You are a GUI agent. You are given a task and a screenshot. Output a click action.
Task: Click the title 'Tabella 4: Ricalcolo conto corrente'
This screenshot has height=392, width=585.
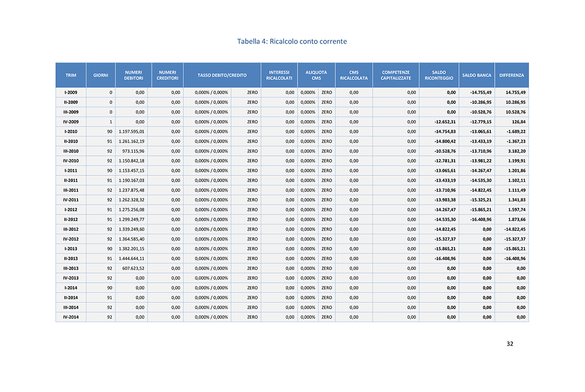coord(292,41)
